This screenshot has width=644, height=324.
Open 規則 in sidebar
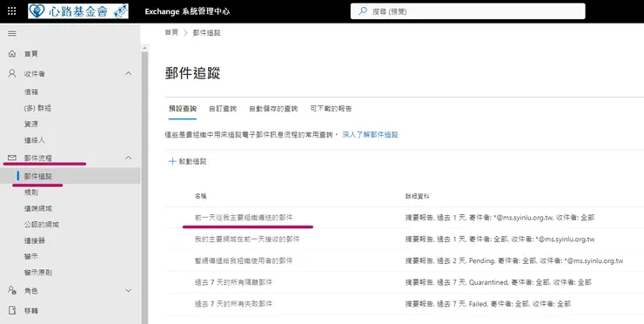point(31,192)
